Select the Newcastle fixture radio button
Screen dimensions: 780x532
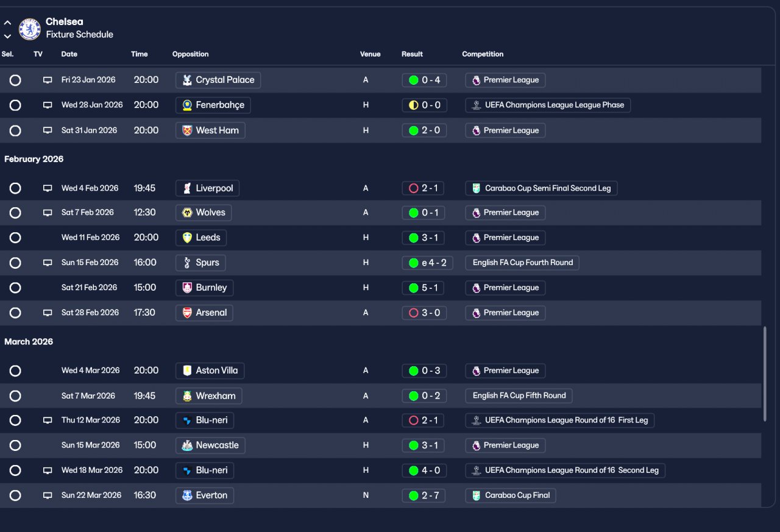pyautogui.click(x=15, y=445)
